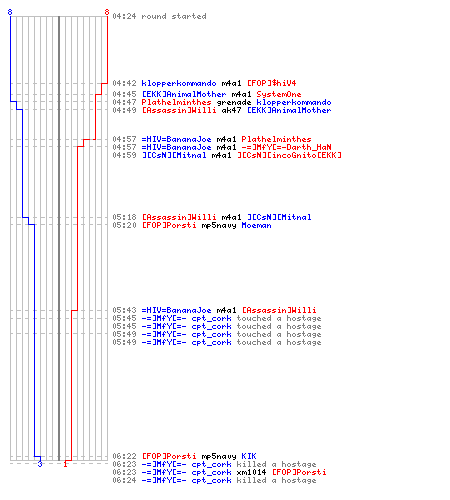
Task: Click [FOP]Porsti mp5navy kill at 05:20
Action: [192, 225]
